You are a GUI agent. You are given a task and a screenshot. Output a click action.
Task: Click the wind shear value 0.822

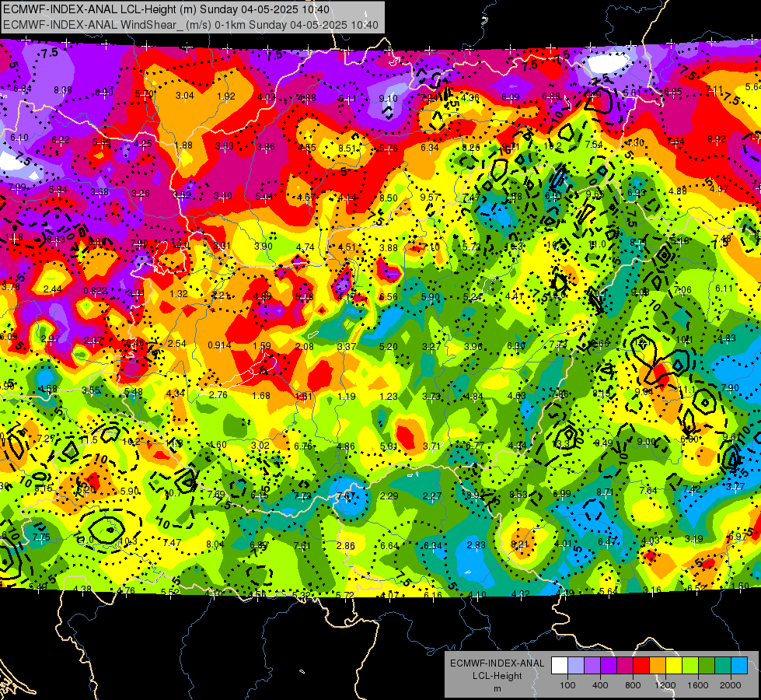(x=95, y=291)
